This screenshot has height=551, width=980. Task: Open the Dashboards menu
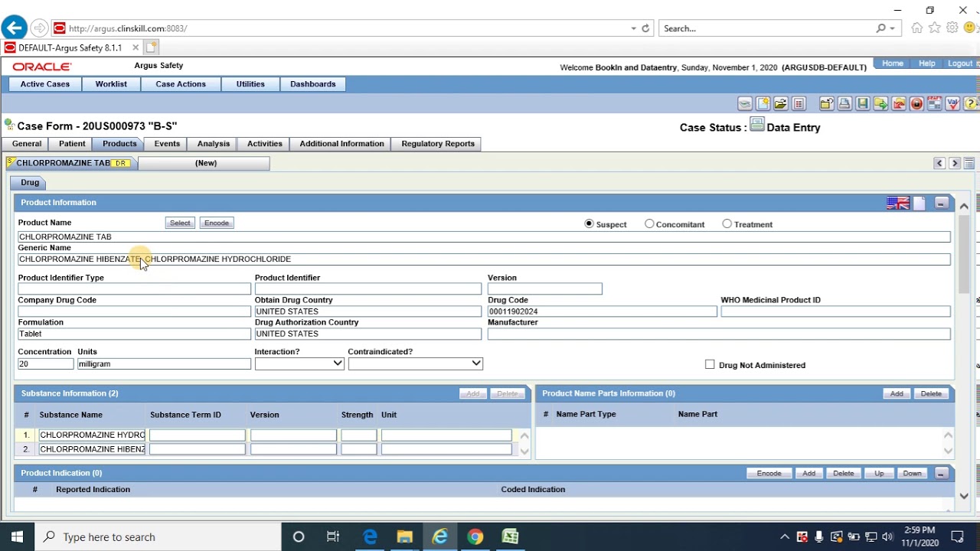click(313, 84)
